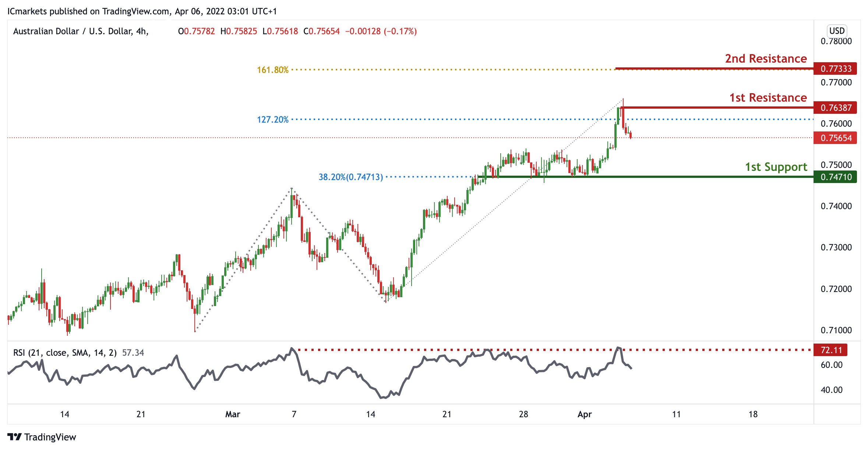Click the ICmarkets published header text
The height and width of the screenshot is (450, 868).
pos(142,11)
